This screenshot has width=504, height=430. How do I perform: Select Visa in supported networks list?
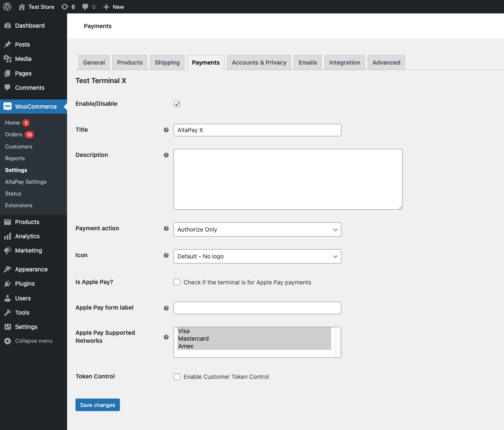[x=254, y=331]
